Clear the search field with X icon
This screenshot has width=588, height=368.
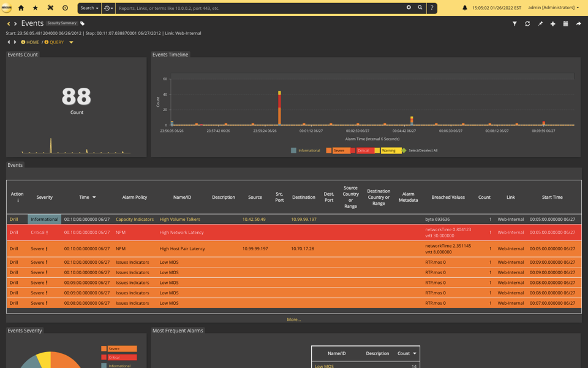coord(409,7)
